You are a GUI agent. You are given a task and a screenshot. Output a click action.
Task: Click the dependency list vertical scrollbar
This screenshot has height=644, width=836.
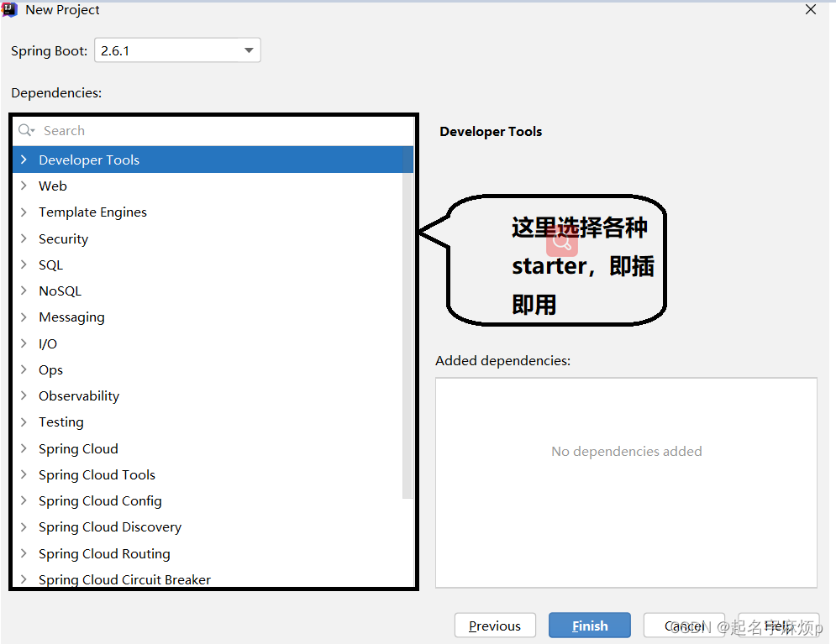coord(407,322)
